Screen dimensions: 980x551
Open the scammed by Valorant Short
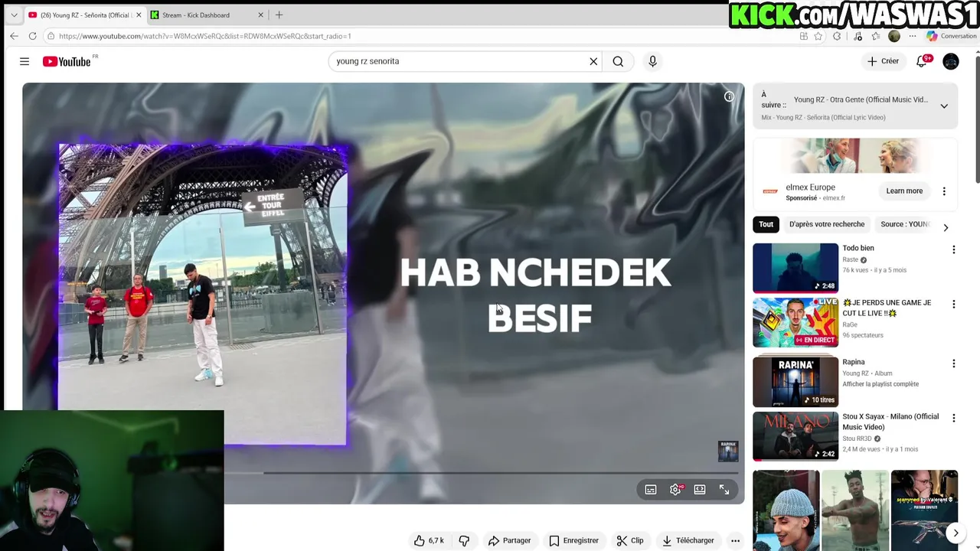[924, 510]
